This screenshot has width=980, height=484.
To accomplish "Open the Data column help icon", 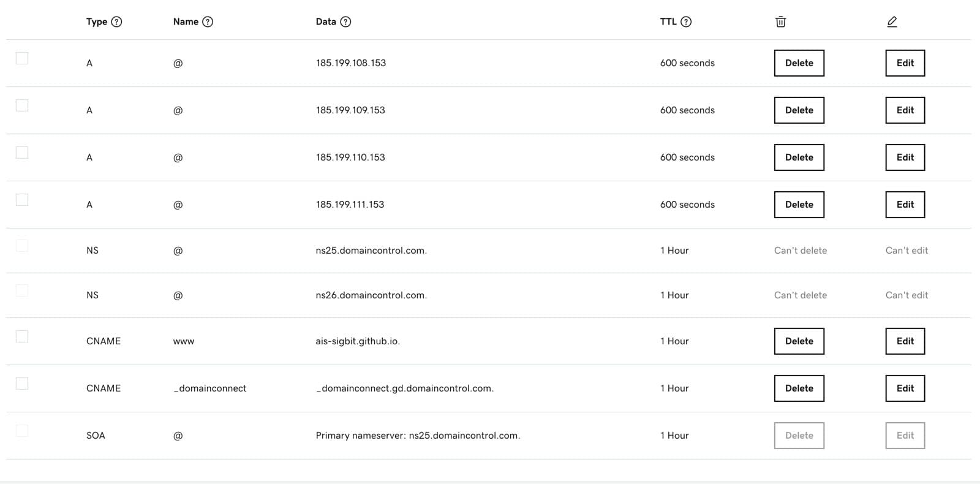I will coord(345,22).
